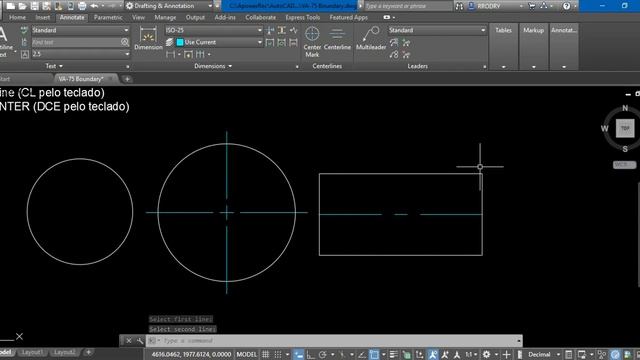Toggle Lineweight display
This screenshot has width=640, height=360.
(394, 354)
